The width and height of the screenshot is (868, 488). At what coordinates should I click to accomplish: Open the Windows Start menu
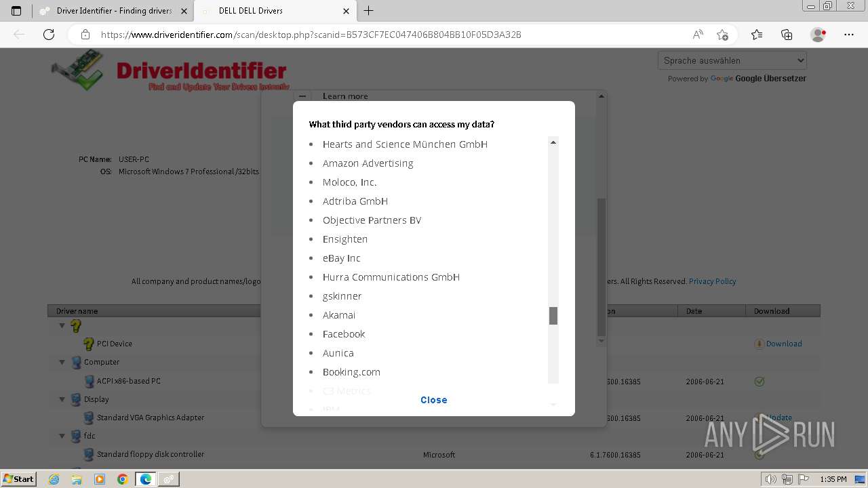(18, 479)
